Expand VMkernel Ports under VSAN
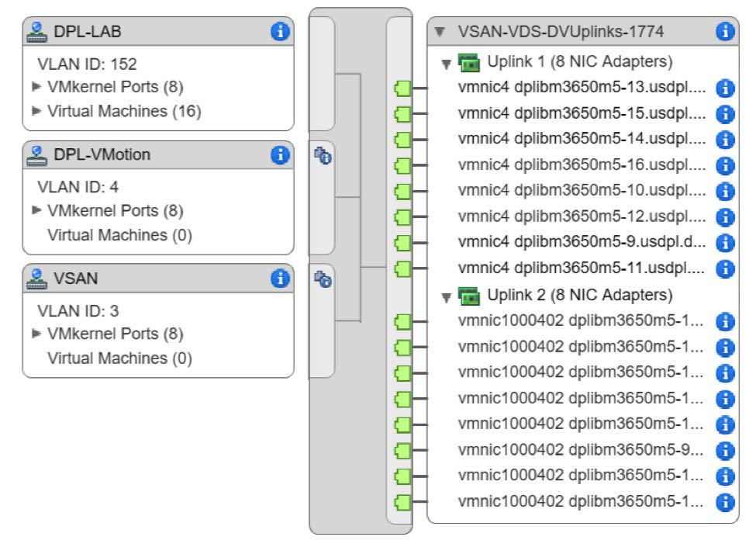 tap(36, 334)
